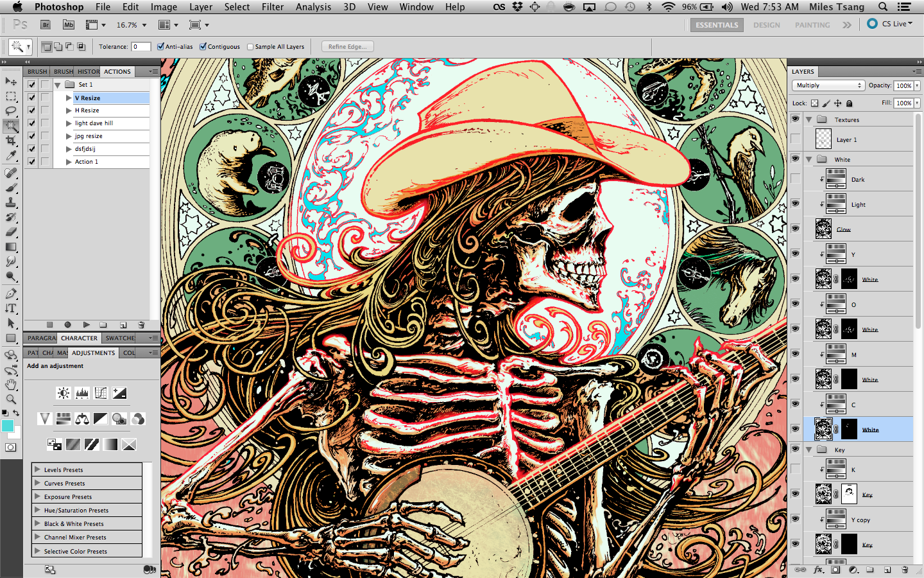Click the Refine Edge button
The height and width of the screenshot is (578, 924).
(348, 46)
